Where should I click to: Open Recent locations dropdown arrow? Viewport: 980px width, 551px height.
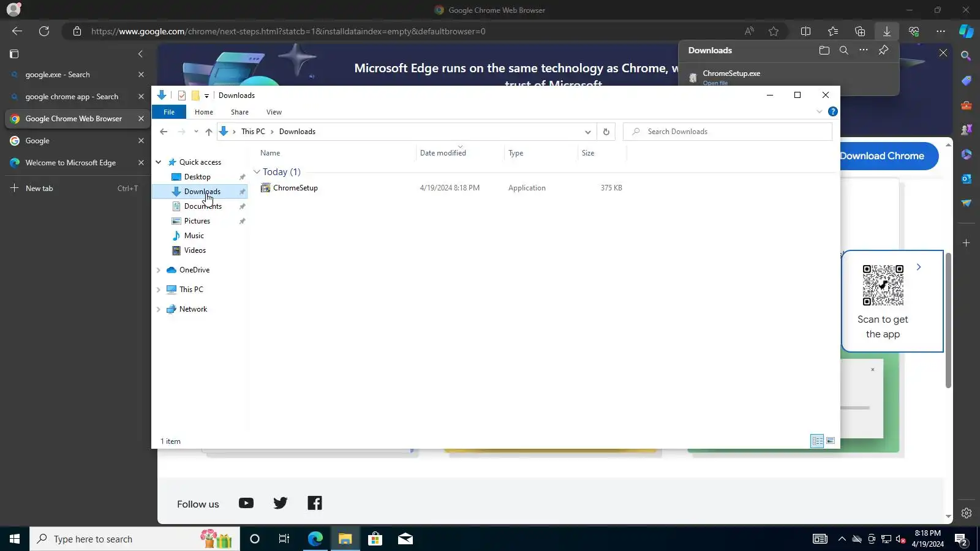click(196, 132)
